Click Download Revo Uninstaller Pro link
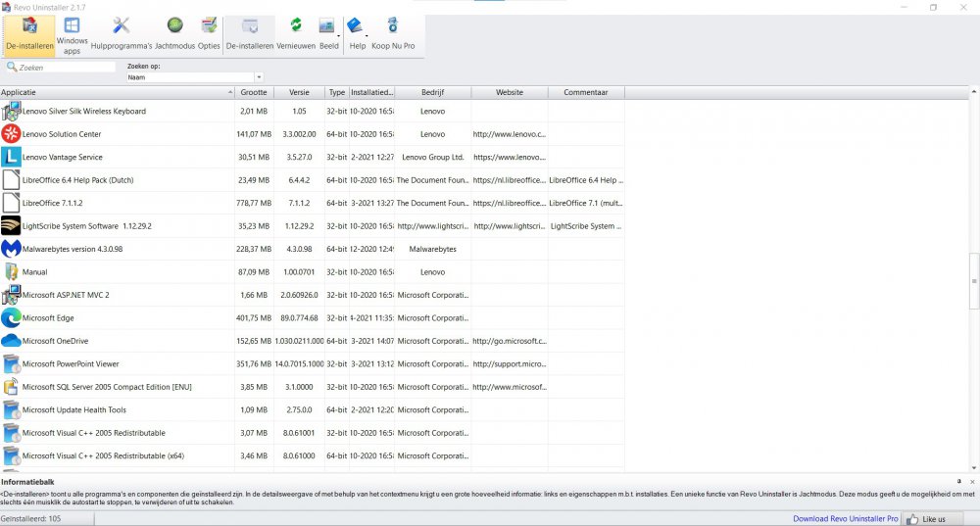Image resolution: width=980 pixels, height=526 pixels. click(845, 519)
